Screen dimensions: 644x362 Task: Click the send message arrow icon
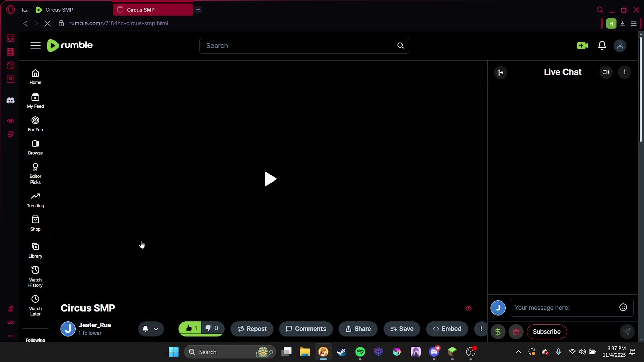627,332
